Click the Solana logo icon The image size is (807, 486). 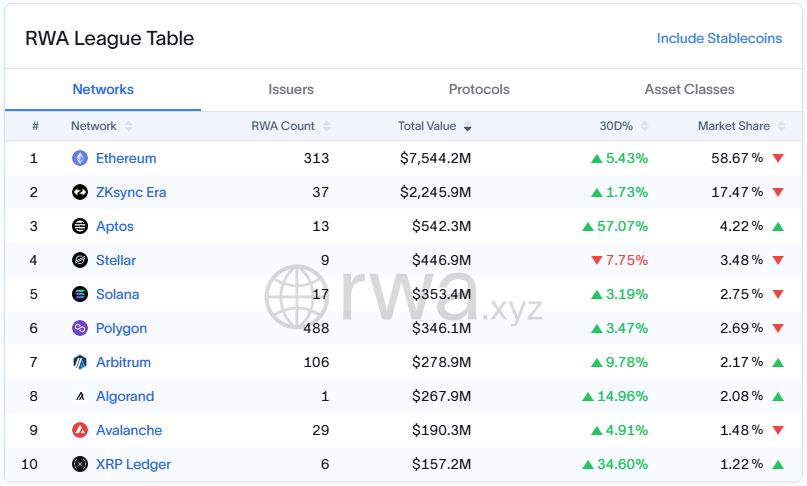[x=80, y=294]
